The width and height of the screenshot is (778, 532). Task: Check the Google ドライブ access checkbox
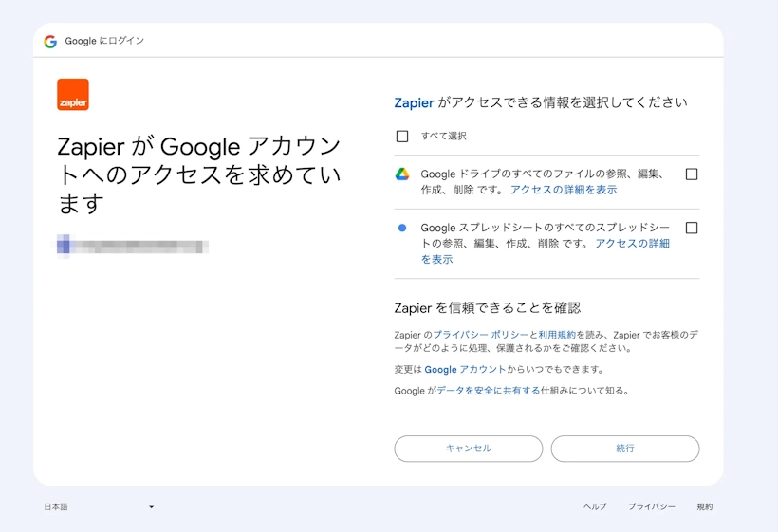[x=691, y=174]
